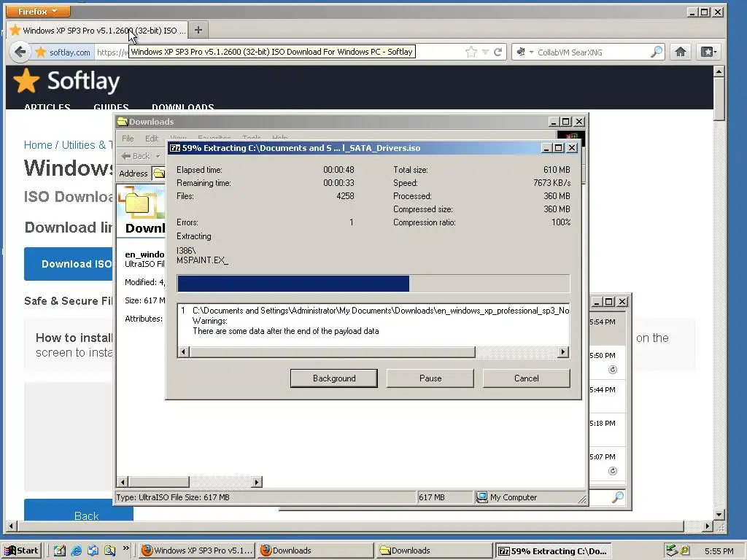Open Firefox home page button
Image resolution: width=747 pixels, height=560 pixels.
click(681, 52)
